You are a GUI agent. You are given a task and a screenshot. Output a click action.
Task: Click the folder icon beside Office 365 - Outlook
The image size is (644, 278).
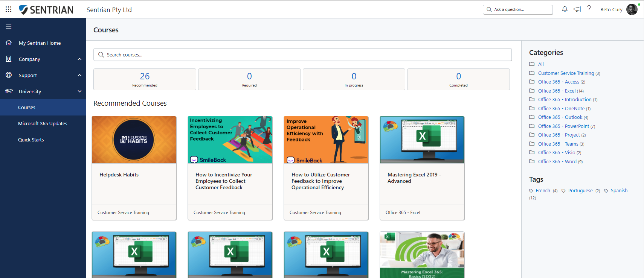(532, 117)
